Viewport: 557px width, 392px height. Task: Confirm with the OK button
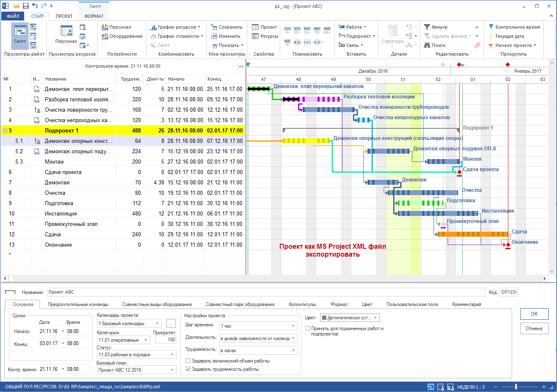click(x=534, y=314)
